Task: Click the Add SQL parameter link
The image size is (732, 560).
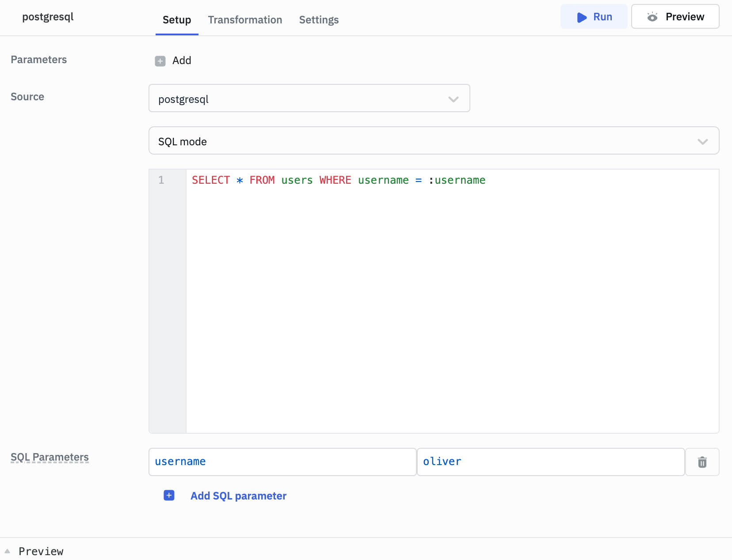Action: 238,496
